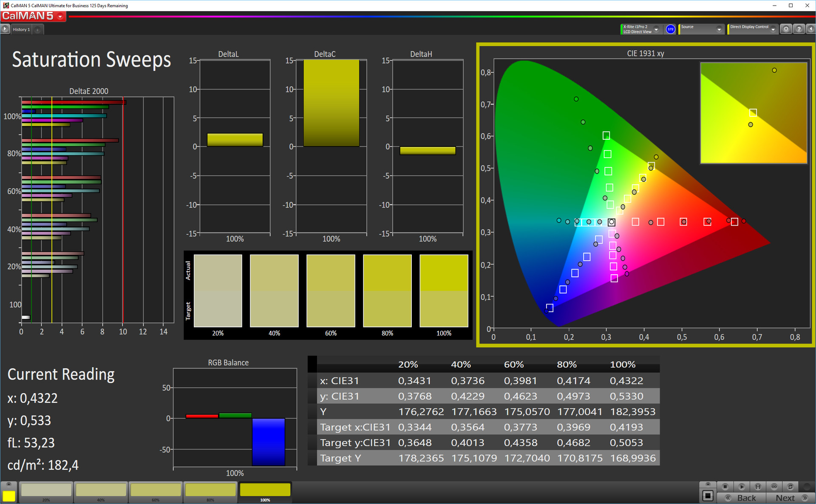Image resolution: width=816 pixels, height=504 pixels.
Task: Expand the X-Rite i1Pro 2 meter dropdown
Action: (x=656, y=29)
